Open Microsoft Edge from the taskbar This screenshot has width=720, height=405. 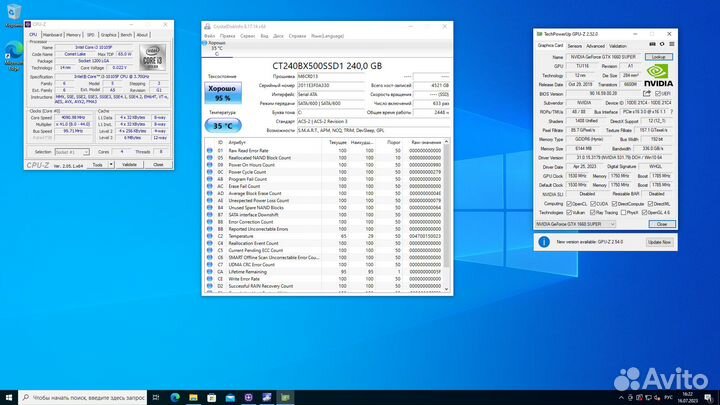(x=175, y=398)
